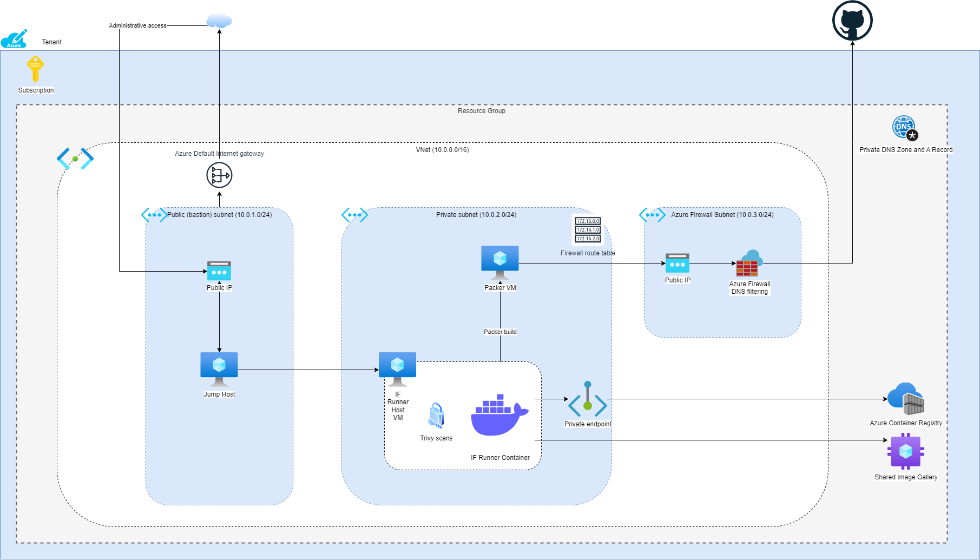This screenshot has height=560, width=980.
Task: Select the Azure Default Internet gateway label
Action: (x=219, y=154)
